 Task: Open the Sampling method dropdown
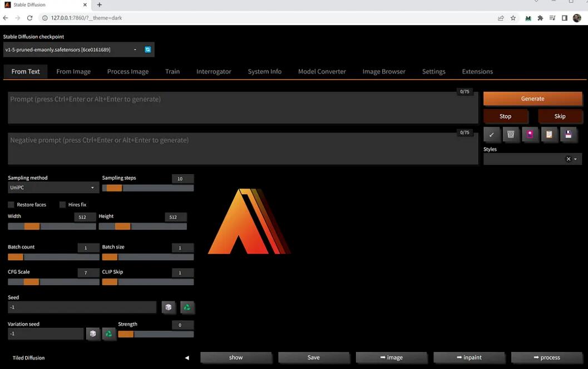[53, 188]
